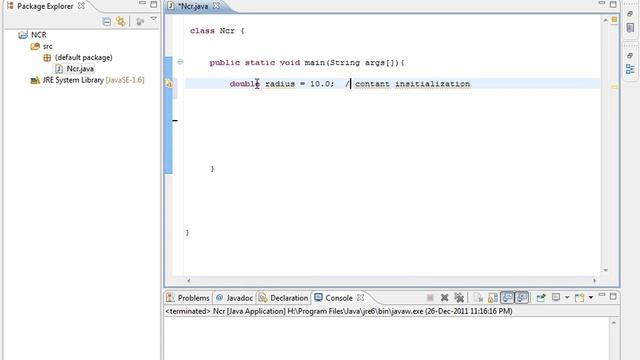Click the default package icon
The width and height of the screenshot is (640, 360).
click(x=47, y=58)
